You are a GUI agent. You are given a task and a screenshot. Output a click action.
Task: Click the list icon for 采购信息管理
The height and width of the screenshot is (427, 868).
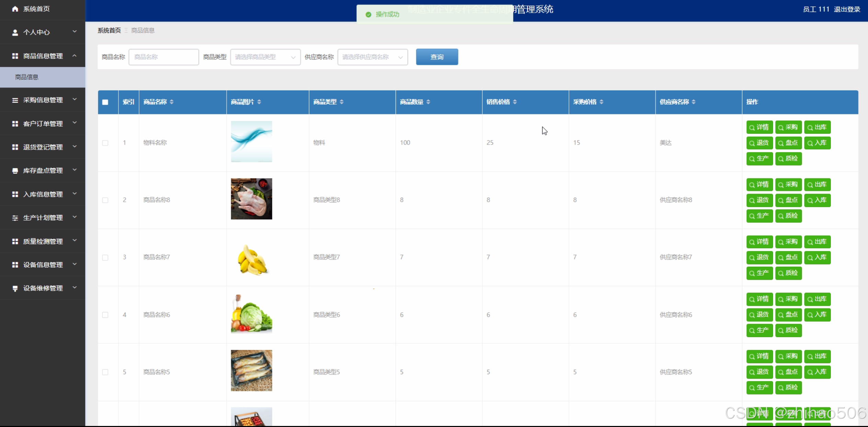click(x=15, y=100)
